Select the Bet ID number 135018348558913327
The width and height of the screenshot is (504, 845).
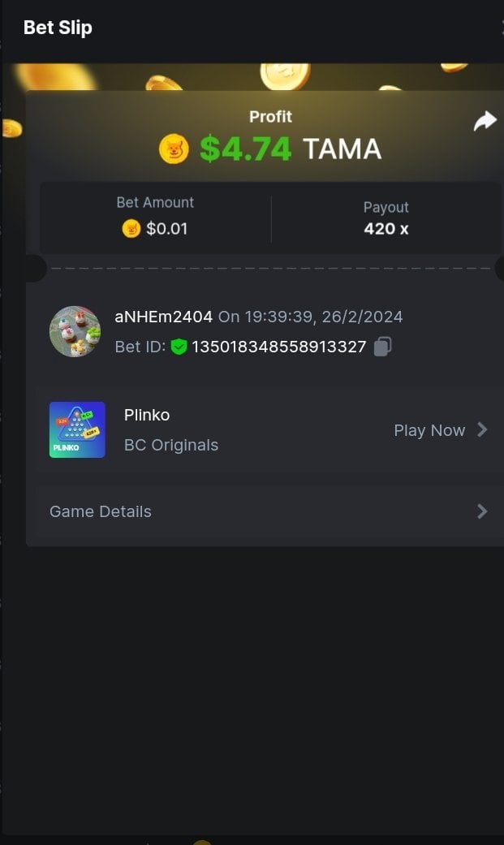(x=278, y=347)
